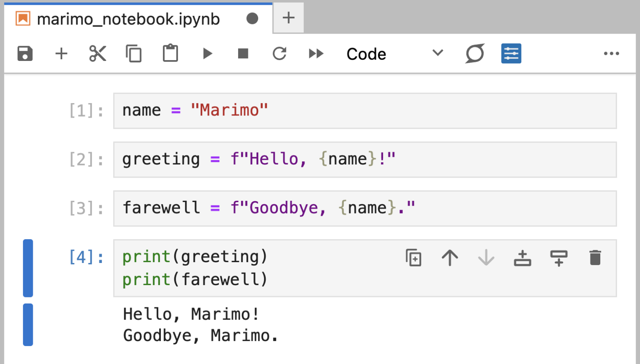Interrupt the kernel with the stop button

[243, 54]
